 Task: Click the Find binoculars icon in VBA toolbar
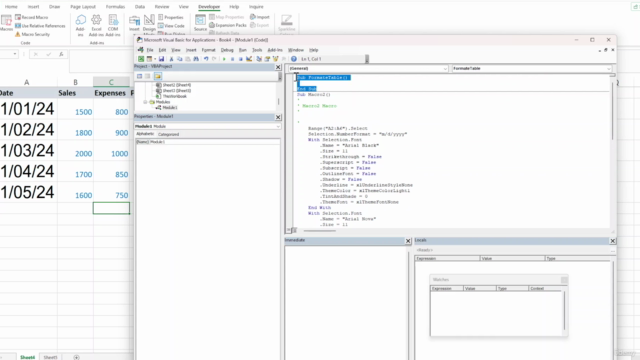[196, 59]
